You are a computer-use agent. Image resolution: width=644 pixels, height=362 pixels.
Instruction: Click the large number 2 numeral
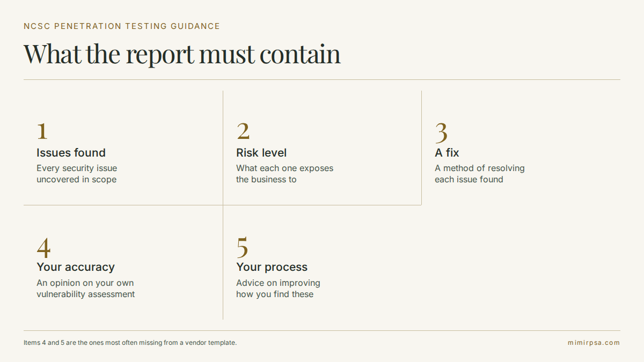243,132
